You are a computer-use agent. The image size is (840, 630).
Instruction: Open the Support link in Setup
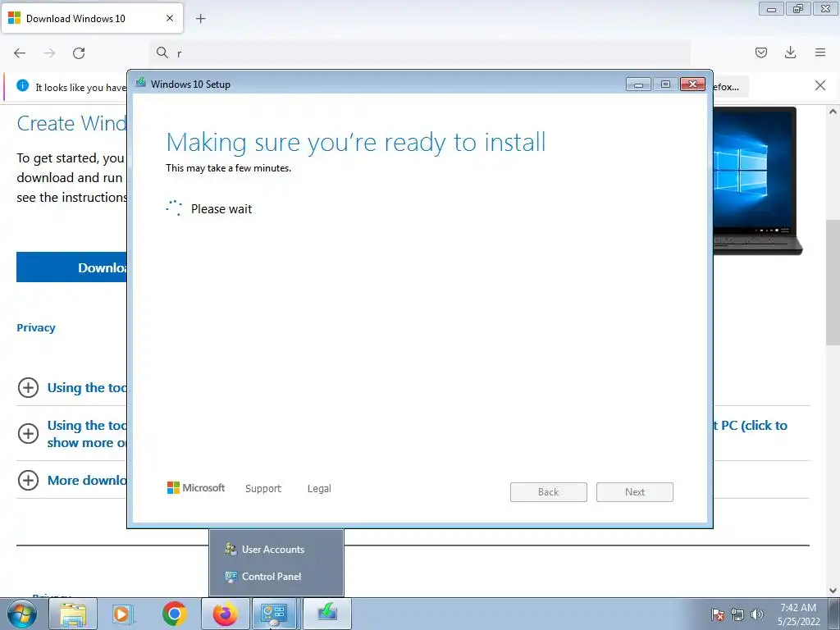[x=263, y=489]
